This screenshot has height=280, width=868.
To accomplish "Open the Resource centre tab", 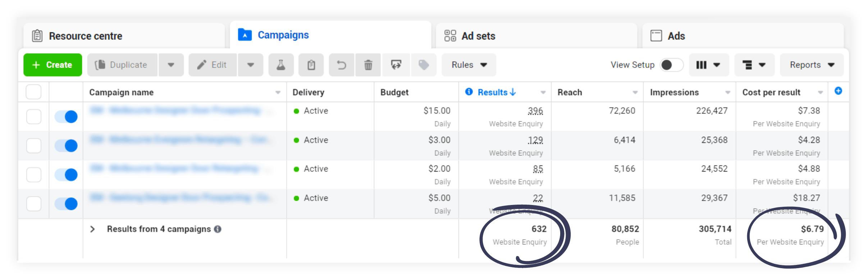I will 86,36.
